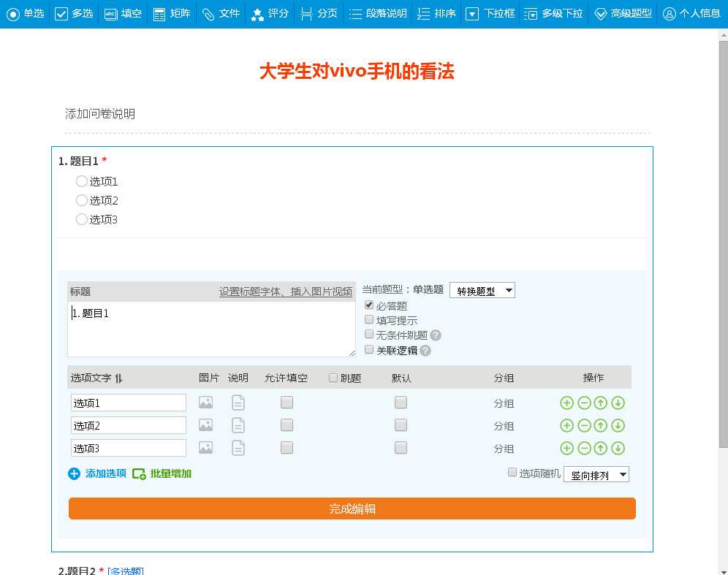This screenshot has height=575, width=728.
Task: Move 选项3 down with arrow icon
Action: [618, 449]
